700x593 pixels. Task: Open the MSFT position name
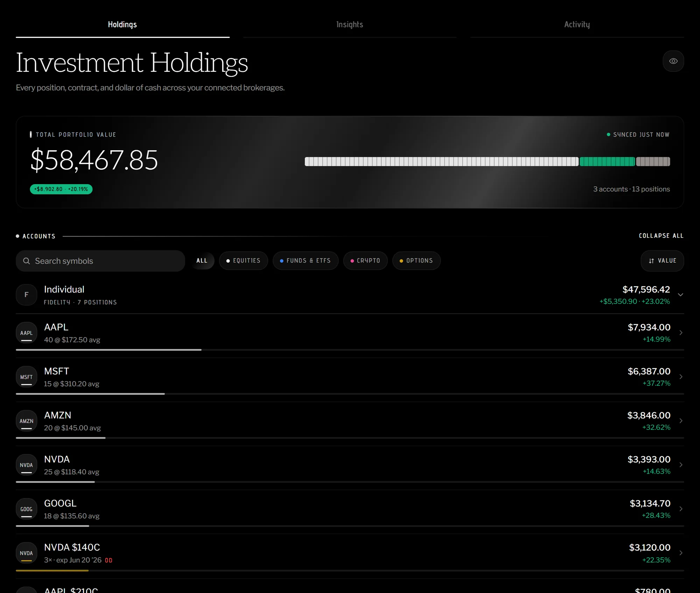(56, 371)
